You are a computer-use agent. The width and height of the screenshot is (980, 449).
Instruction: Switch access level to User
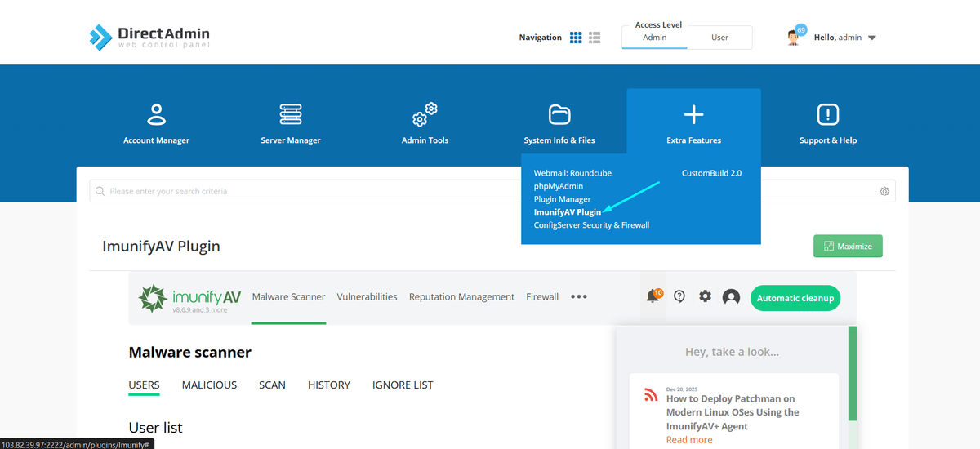(719, 38)
